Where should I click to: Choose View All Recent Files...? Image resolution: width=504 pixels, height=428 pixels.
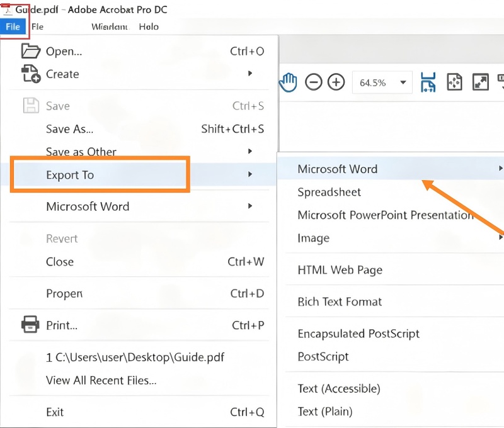pyautogui.click(x=139, y=380)
